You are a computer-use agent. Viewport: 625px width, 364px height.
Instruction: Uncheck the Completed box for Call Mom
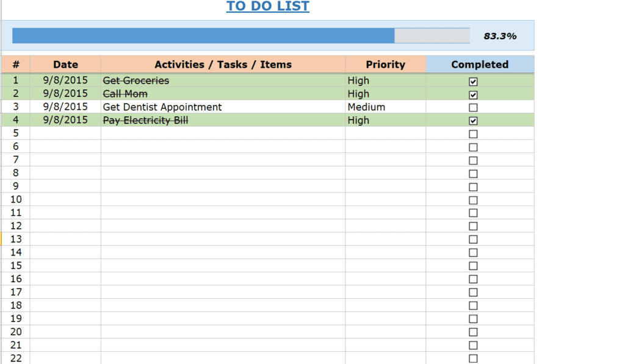click(473, 95)
